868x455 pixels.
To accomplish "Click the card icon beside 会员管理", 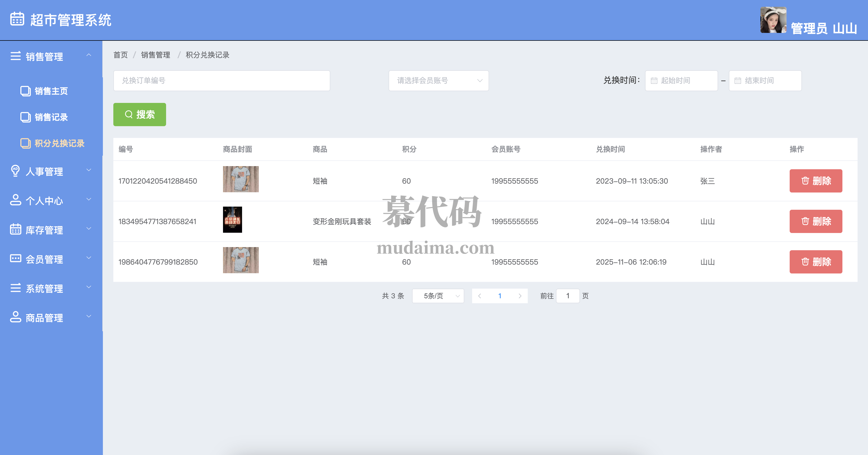I will tap(15, 259).
